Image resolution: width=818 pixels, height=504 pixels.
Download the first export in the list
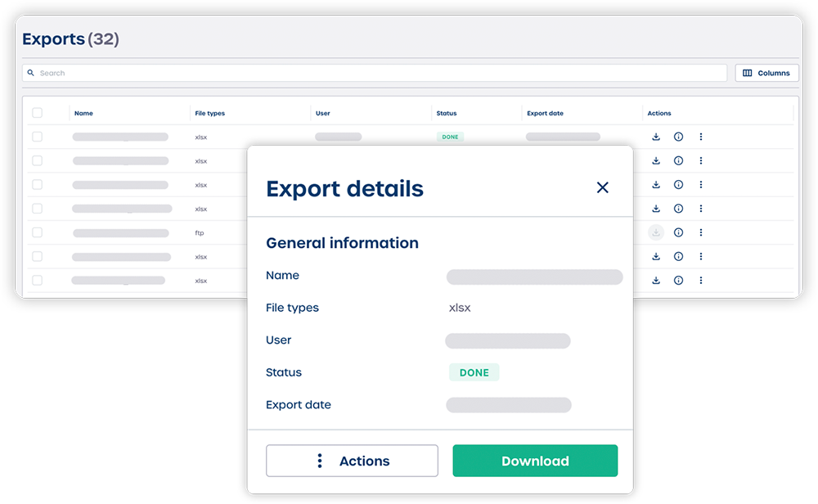[656, 137]
